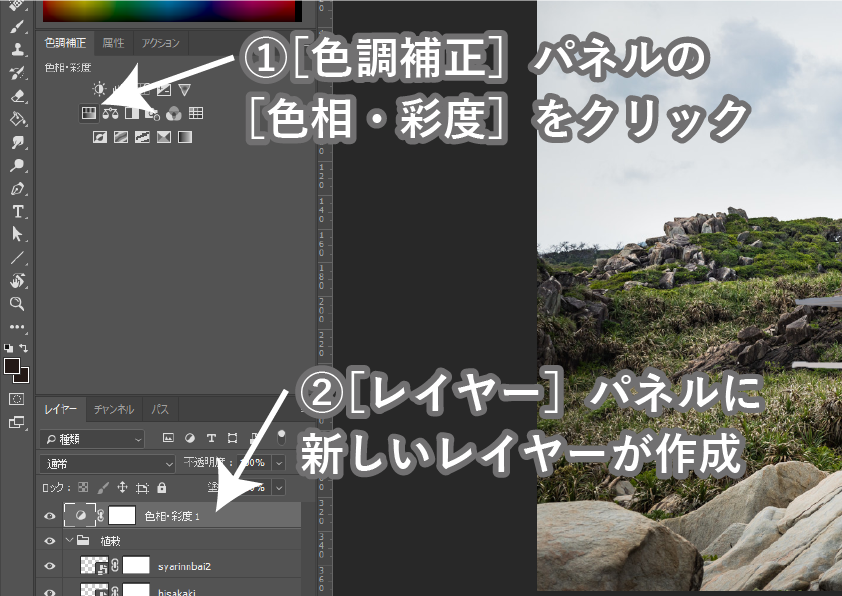
Task: Swap foreground and background colors
Action: tap(24, 348)
